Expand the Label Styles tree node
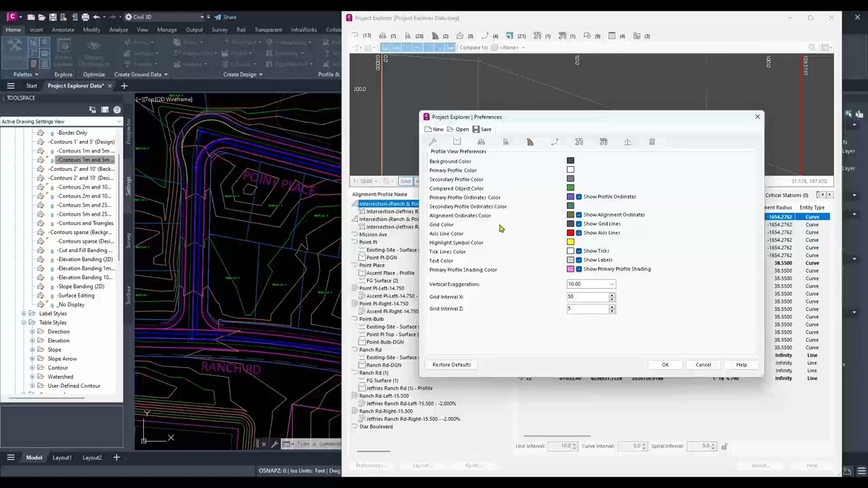This screenshot has height=488, width=868. tap(24, 314)
